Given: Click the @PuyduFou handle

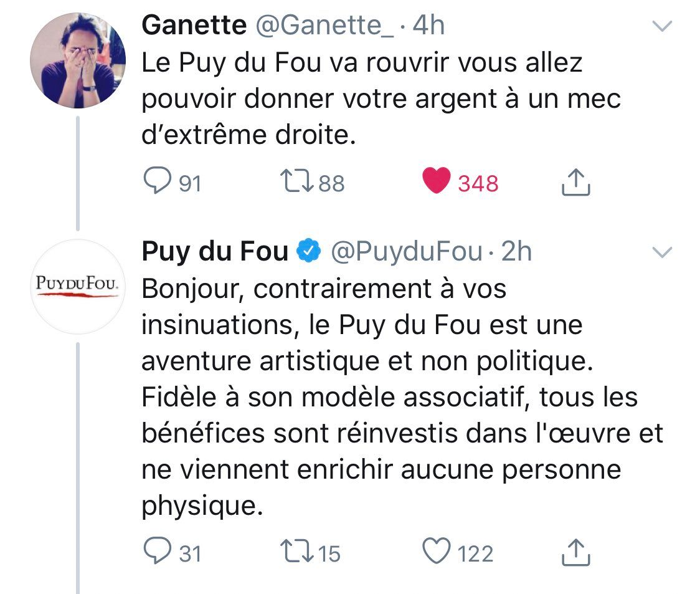Looking at the screenshot, I should (x=406, y=251).
